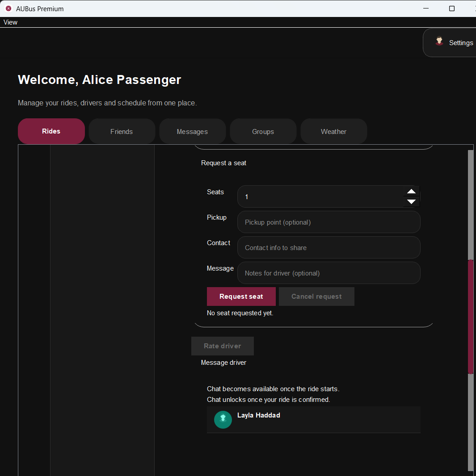
Task: Click Layla Haddad's teal avatar icon
Action: click(x=223, y=420)
